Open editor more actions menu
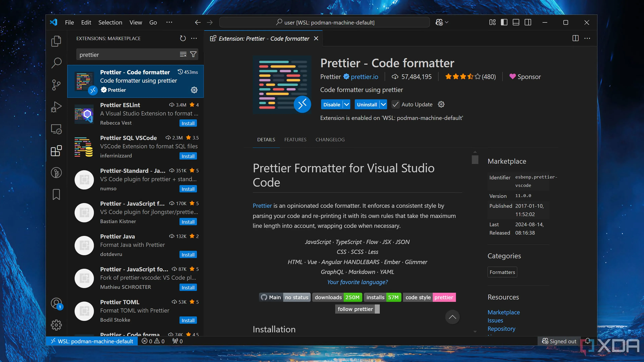 point(587,39)
